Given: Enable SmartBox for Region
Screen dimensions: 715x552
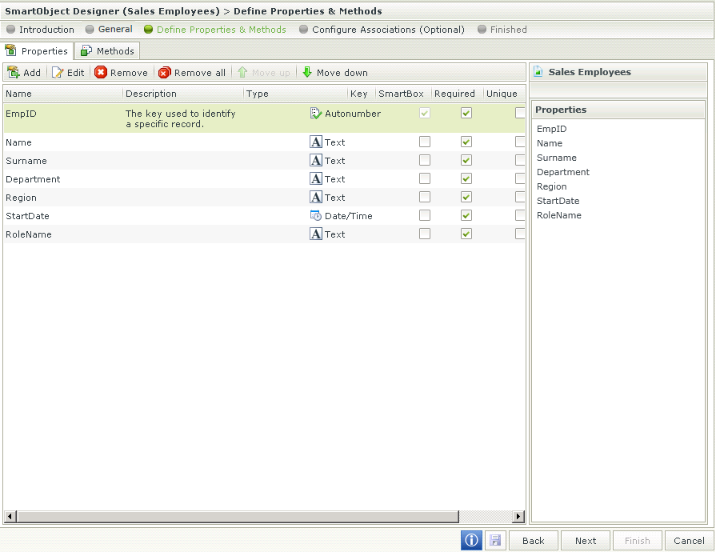Looking at the screenshot, I should [x=425, y=197].
